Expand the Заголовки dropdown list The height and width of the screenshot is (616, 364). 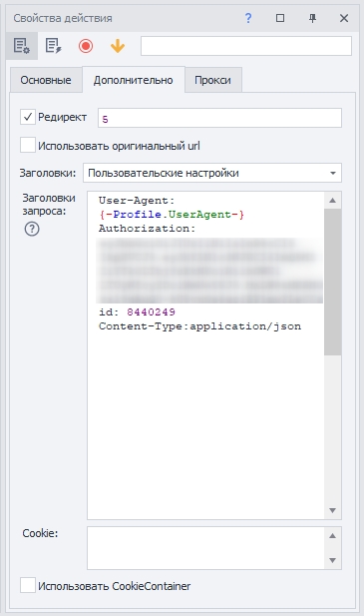[x=333, y=173]
